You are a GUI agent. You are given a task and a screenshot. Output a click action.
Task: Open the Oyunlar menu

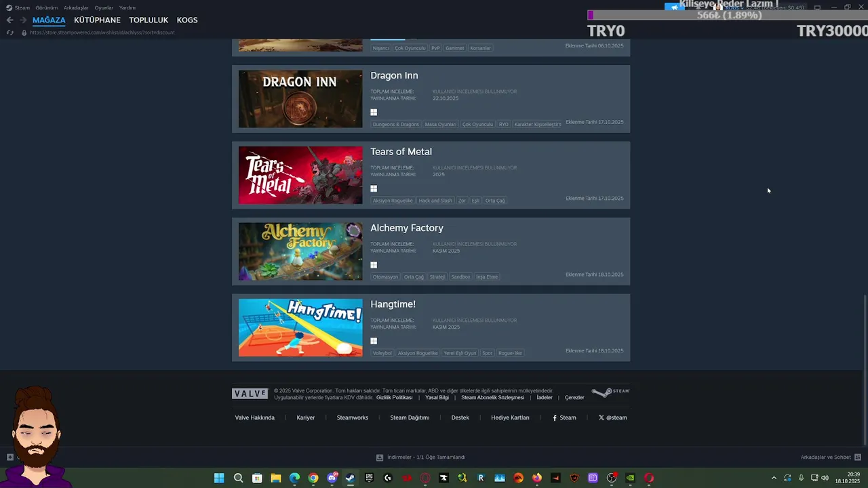(104, 7)
